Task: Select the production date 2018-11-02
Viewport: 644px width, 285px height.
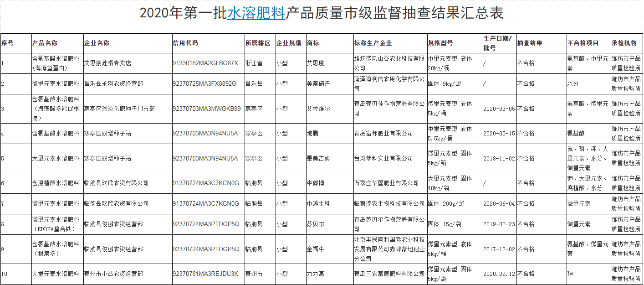Action: 499,158
